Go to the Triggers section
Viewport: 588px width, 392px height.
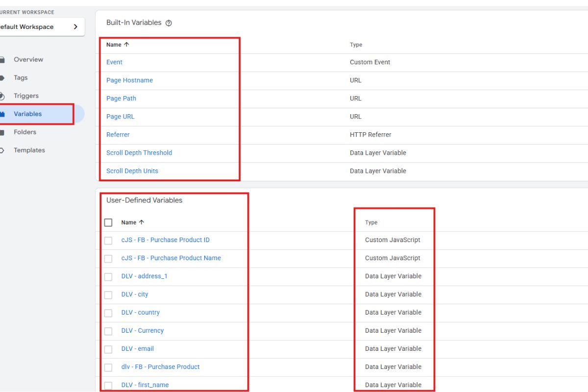tap(26, 96)
